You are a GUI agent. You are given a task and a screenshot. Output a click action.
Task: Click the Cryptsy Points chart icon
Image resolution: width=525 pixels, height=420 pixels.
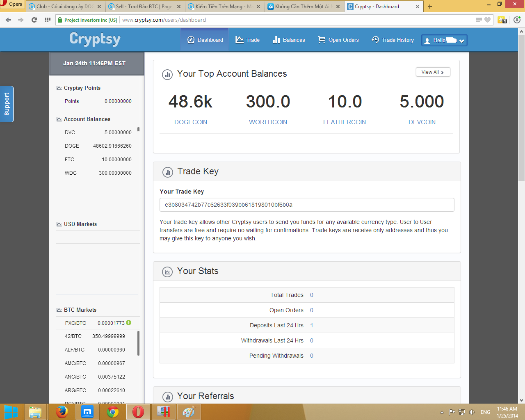[x=59, y=88]
